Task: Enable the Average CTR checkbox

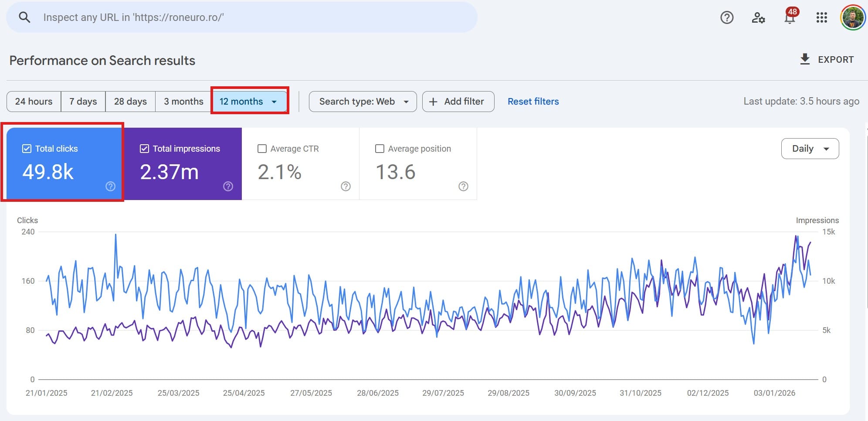Action: 262,149
